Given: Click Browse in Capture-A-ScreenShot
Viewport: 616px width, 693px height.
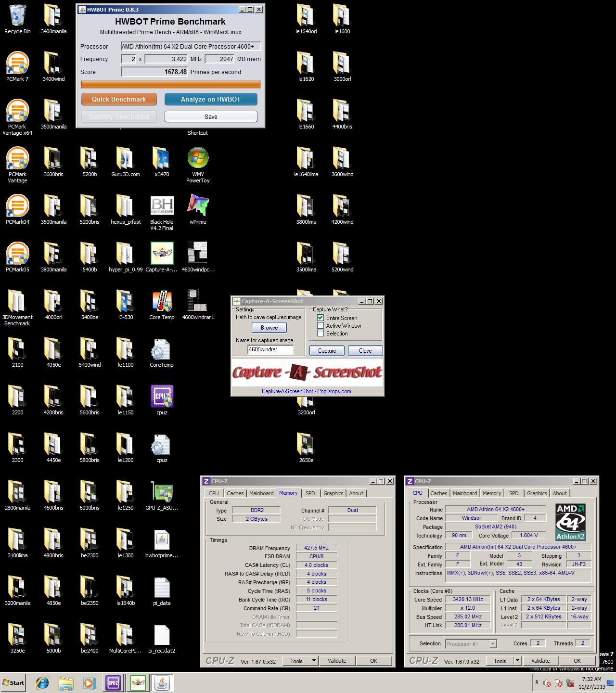Looking at the screenshot, I should (269, 328).
